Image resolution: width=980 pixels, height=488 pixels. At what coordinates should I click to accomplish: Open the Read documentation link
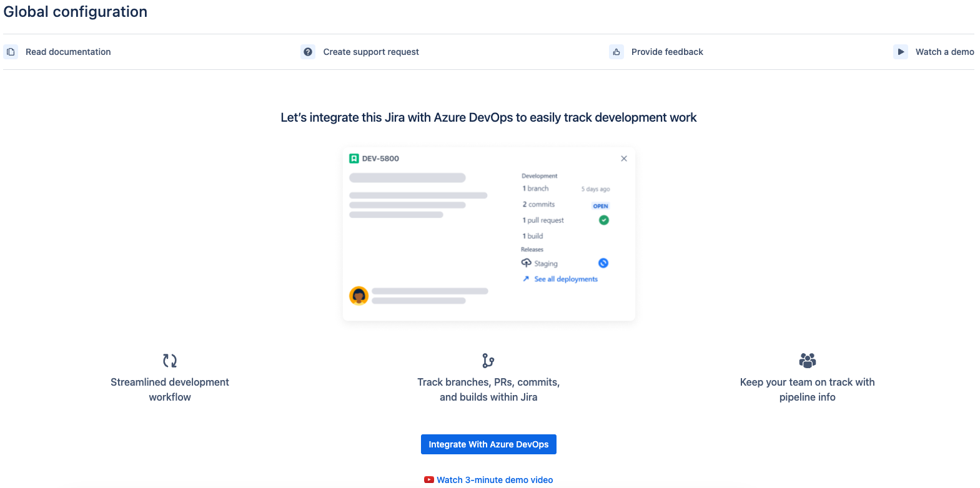tap(68, 52)
